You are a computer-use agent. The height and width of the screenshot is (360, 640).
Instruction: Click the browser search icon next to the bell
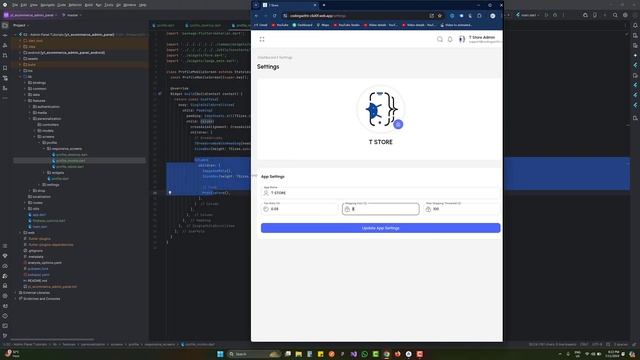pos(440,39)
